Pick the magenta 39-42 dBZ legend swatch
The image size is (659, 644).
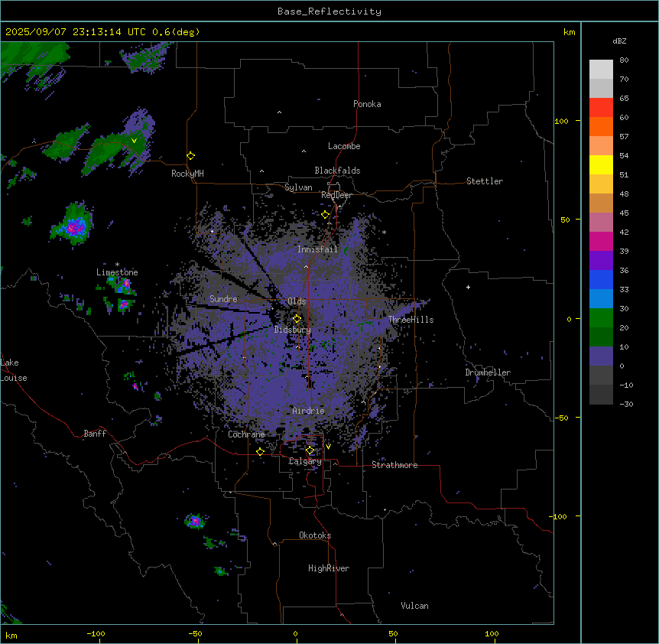coord(601,242)
